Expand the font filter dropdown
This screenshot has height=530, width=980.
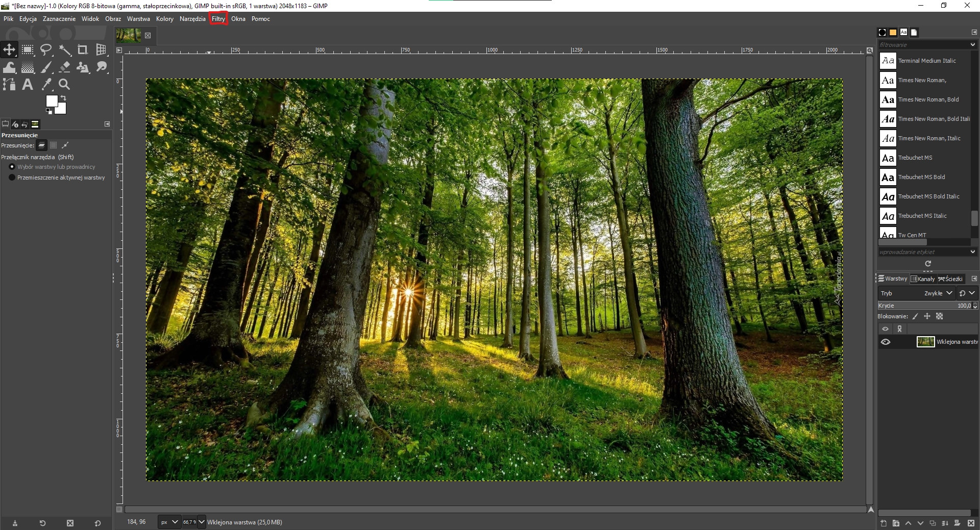pyautogui.click(x=973, y=45)
